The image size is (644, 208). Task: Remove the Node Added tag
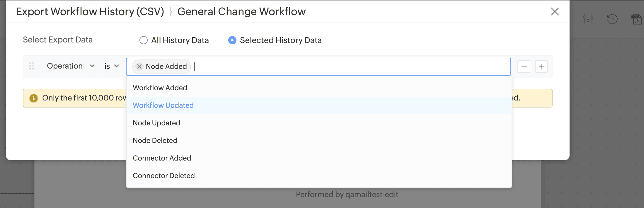point(139,67)
